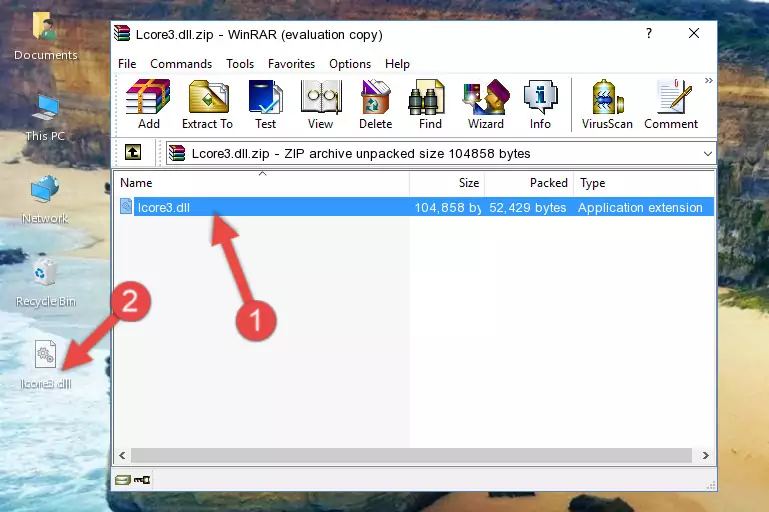769x512 pixels.
Task: Click the horizontal scrollbar right arrow
Action: 705,455
